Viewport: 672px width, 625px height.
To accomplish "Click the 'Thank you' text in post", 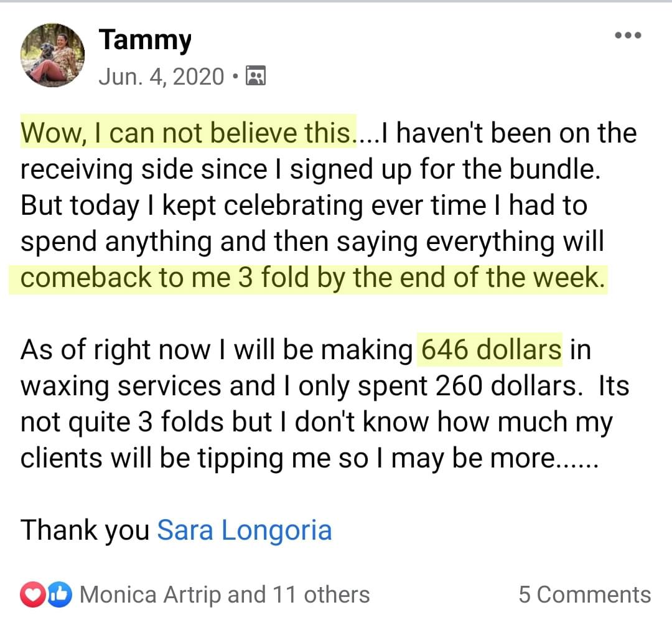I will [85, 530].
